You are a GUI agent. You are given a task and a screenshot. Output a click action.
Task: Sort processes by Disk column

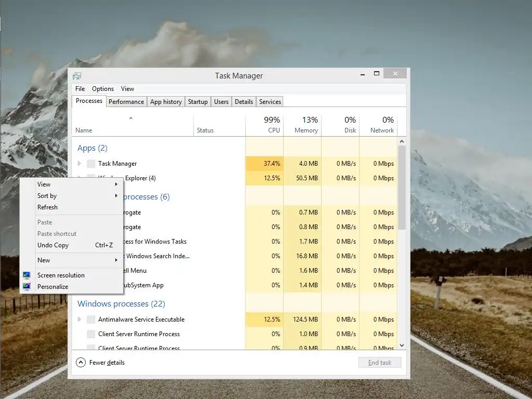pyautogui.click(x=340, y=125)
